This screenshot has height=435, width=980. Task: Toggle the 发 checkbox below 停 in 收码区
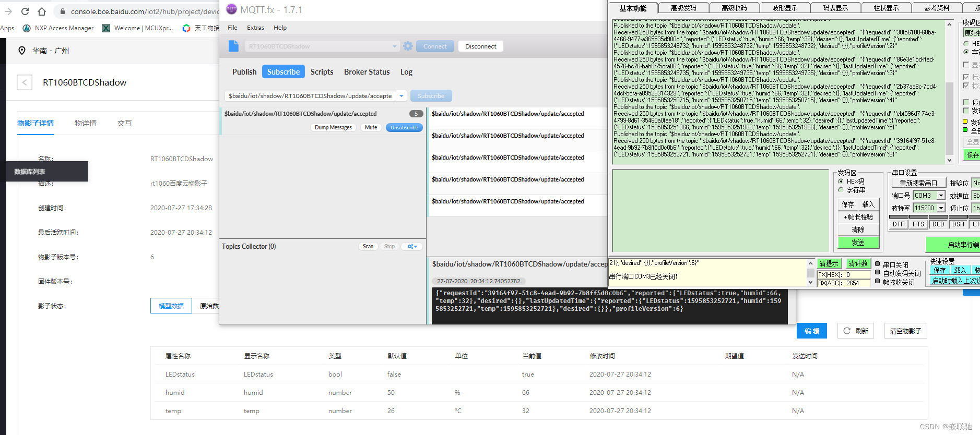tap(966, 111)
